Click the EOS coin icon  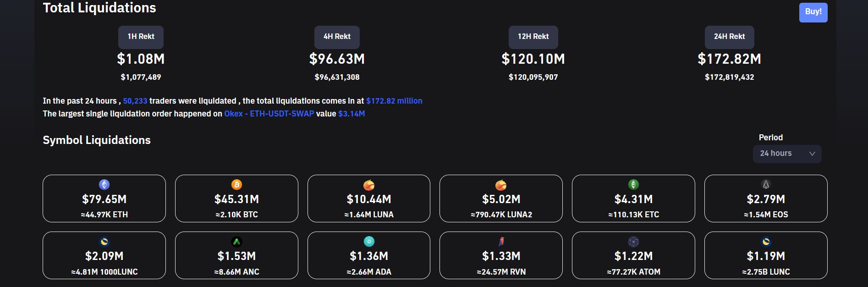[766, 185]
